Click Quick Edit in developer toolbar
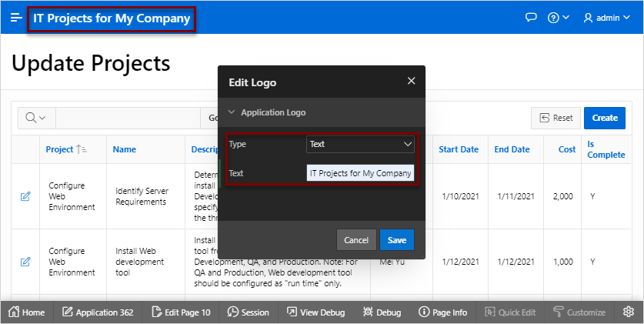This screenshot has width=644, height=324. point(510,312)
